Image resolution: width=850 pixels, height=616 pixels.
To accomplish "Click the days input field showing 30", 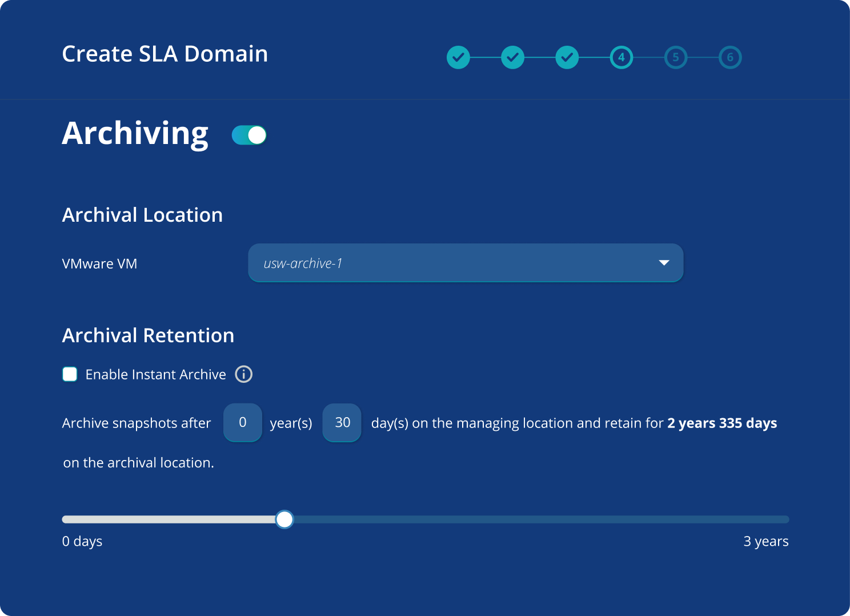I will pyautogui.click(x=342, y=423).
